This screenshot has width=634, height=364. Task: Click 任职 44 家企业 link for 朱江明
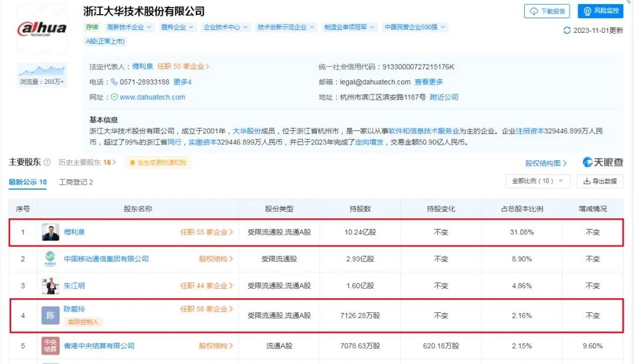[x=207, y=285]
